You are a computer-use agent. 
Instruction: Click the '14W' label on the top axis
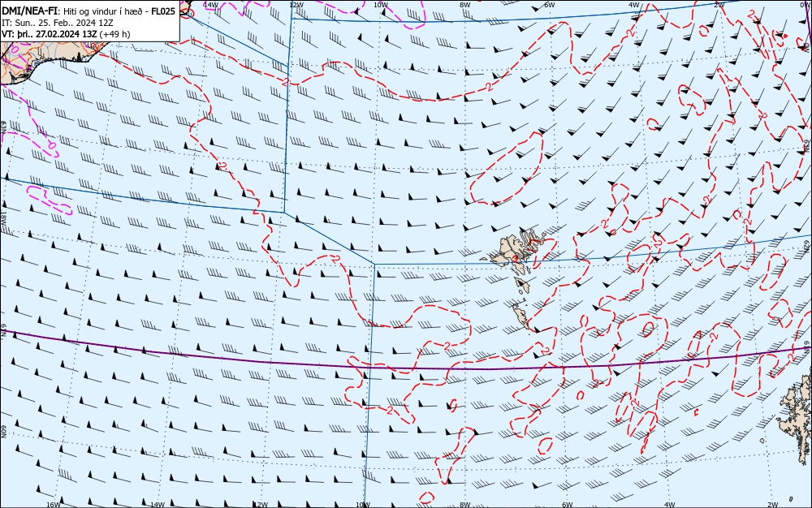click(x=211, y=4)
